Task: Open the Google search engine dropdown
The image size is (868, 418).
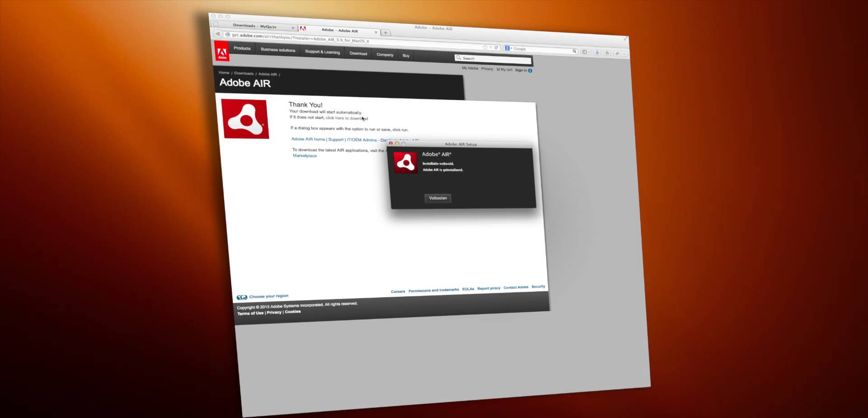Action: pos(508,48)
